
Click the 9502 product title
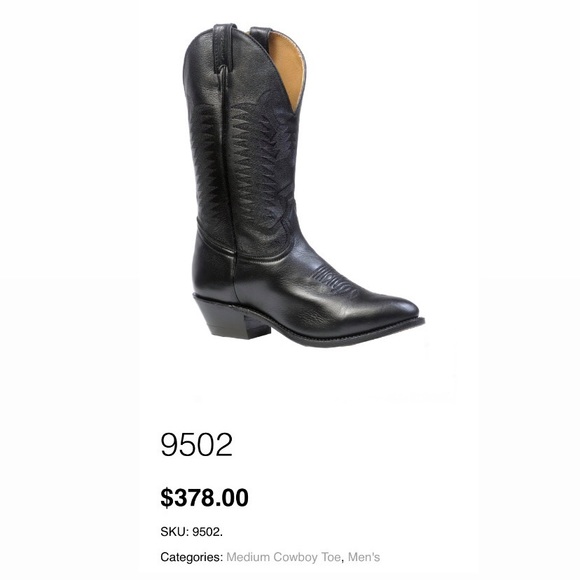click(197, 445)
